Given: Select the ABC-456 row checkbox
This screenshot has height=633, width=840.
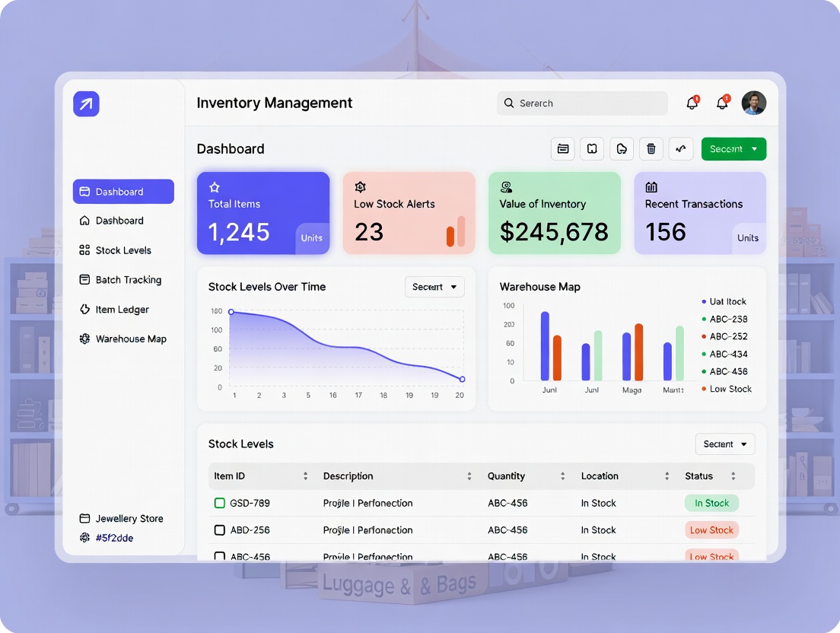Looking at the screenshot, I should (x=220, y=556).
